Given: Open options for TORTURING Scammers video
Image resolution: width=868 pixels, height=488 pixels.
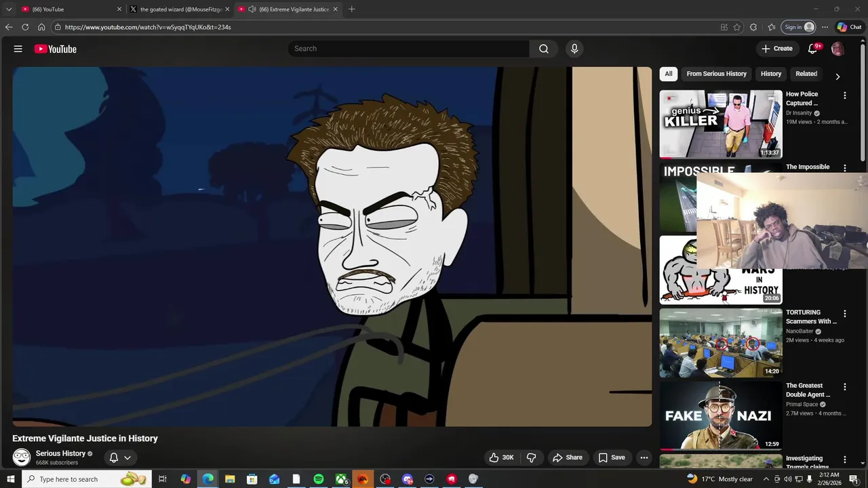Looking at the screenshot, I should tap(845, 314).
